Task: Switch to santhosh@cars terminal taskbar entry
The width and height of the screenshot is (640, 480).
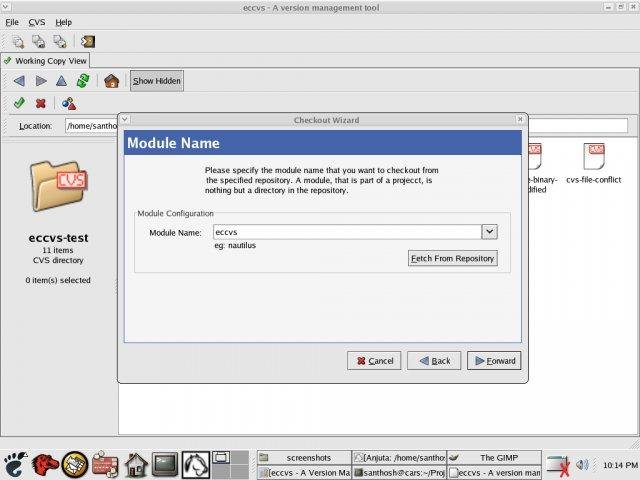Action: coord(399,472)
